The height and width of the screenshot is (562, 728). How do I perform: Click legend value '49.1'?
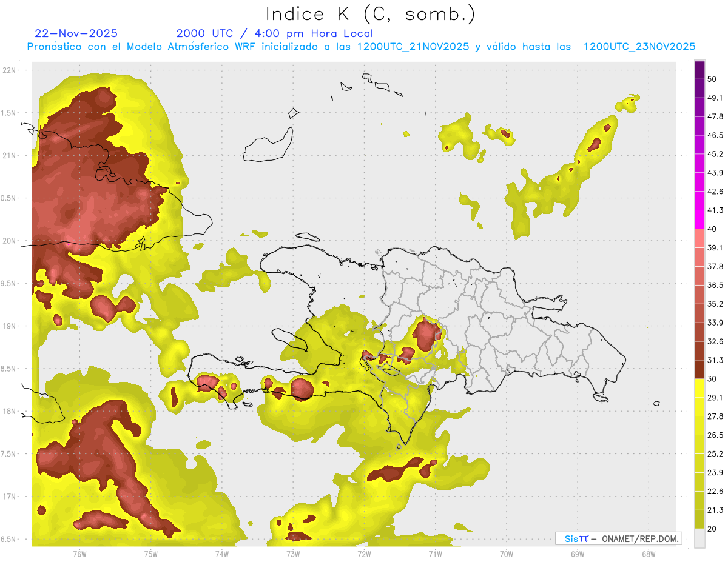715,98
